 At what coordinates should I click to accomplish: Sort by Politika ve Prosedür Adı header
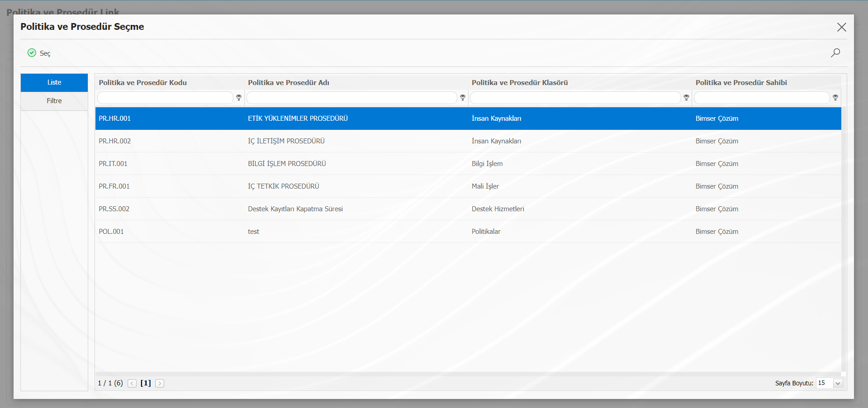point(289,83)
